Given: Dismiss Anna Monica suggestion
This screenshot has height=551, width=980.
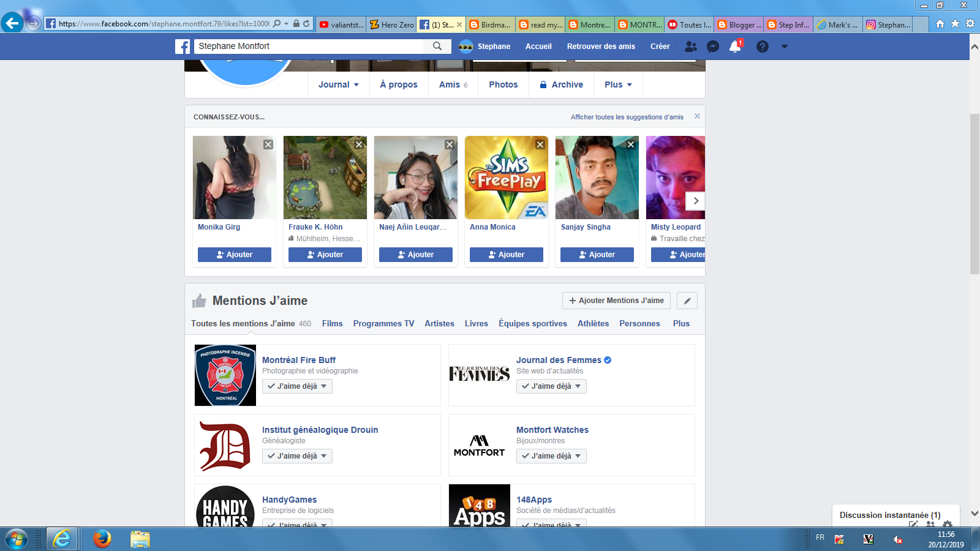Looking at the screenshot, I should point(540,144).
